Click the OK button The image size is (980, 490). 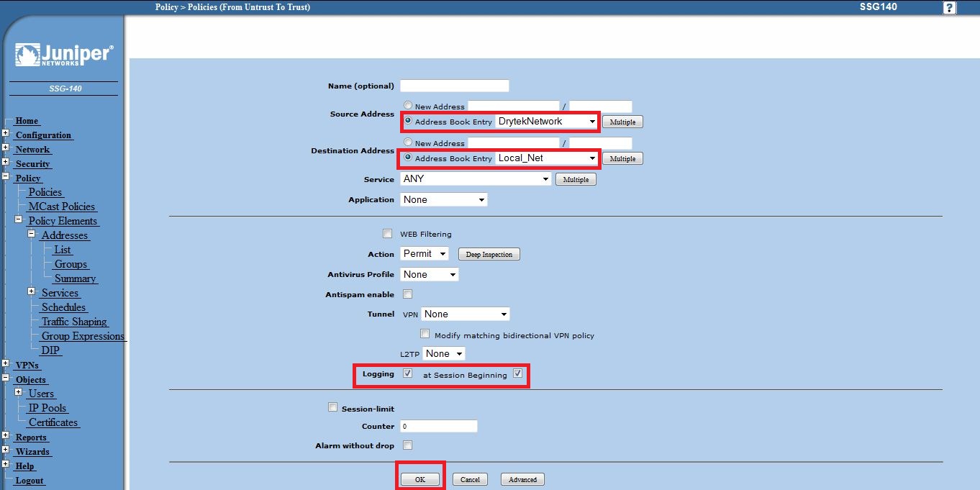point(420,479)
